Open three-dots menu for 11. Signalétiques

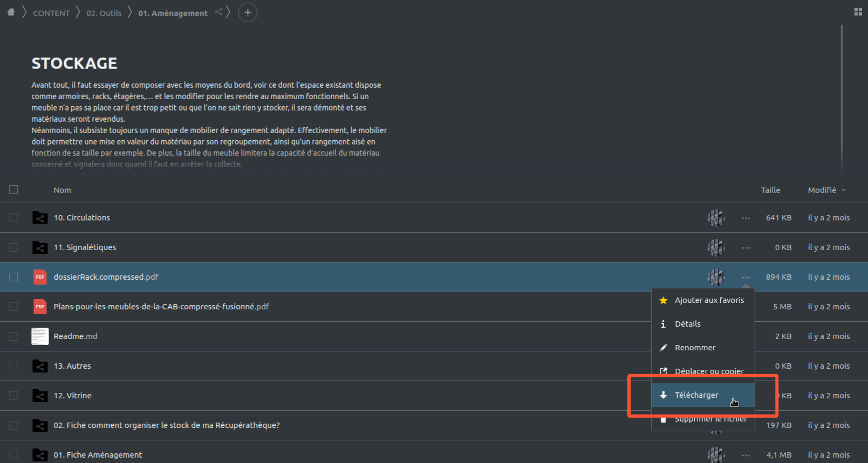(746, 248)
